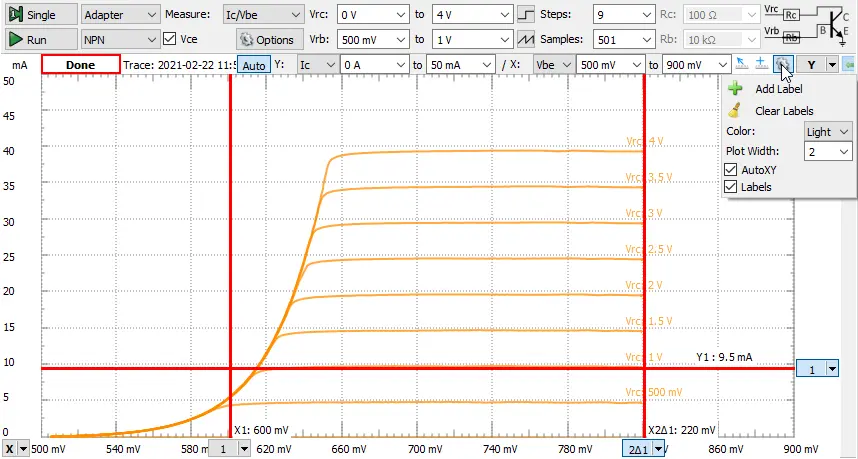Open the Options gear button
The image size is (858, 459).
tap(270, 39)
